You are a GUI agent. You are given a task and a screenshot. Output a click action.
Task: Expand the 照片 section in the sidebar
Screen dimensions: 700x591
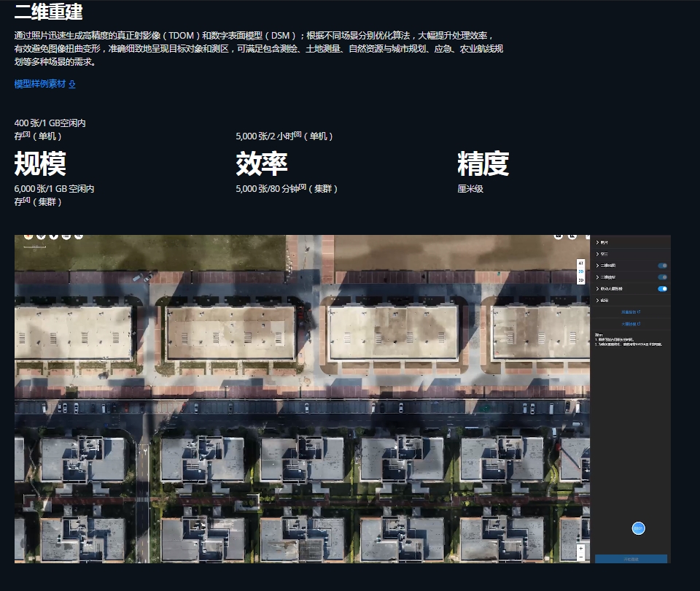tap(596, 242)
